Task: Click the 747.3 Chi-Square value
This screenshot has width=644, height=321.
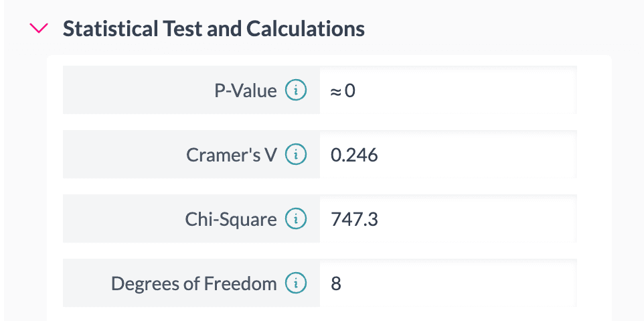Action: point(354,219)
